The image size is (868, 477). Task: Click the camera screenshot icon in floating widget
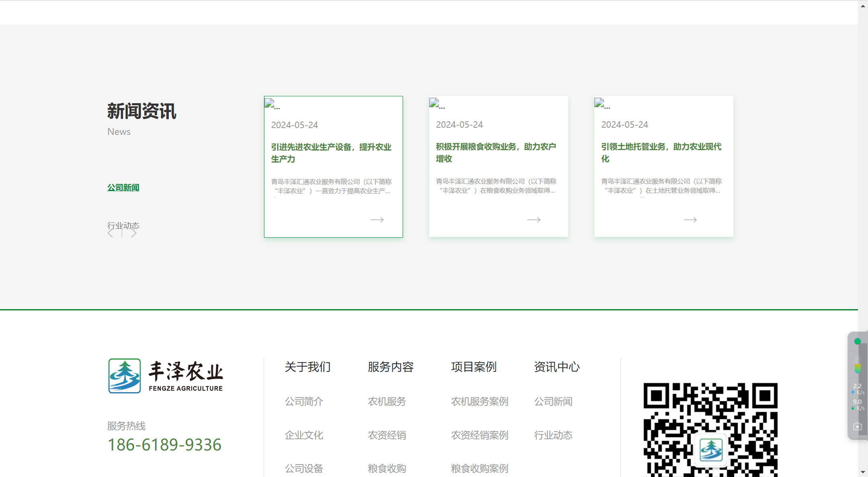[x=858, y=426]
